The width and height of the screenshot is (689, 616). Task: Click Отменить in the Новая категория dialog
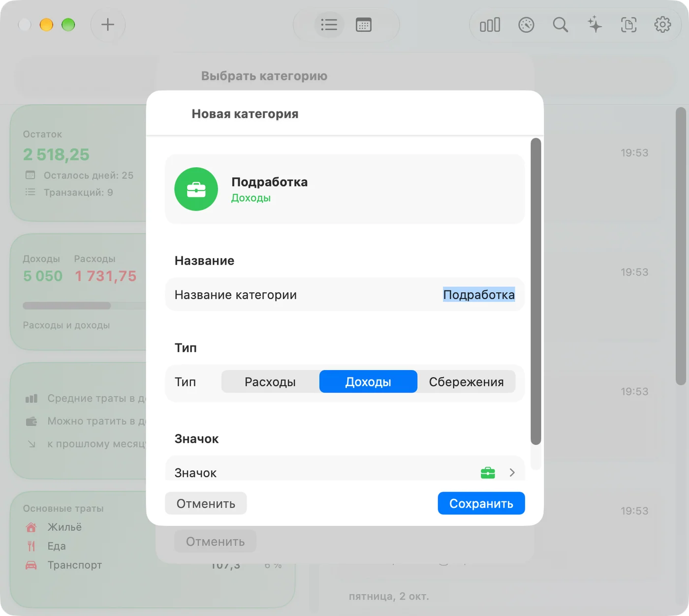point(206,503)
